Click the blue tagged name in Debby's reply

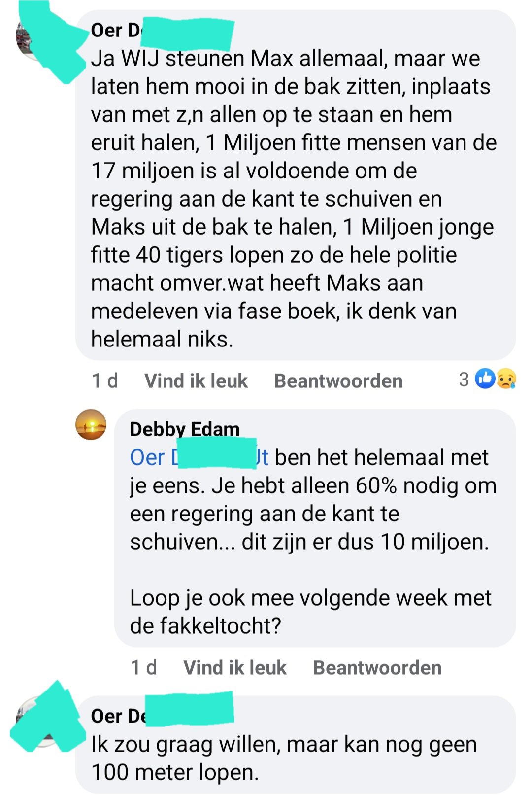[199, 457]
